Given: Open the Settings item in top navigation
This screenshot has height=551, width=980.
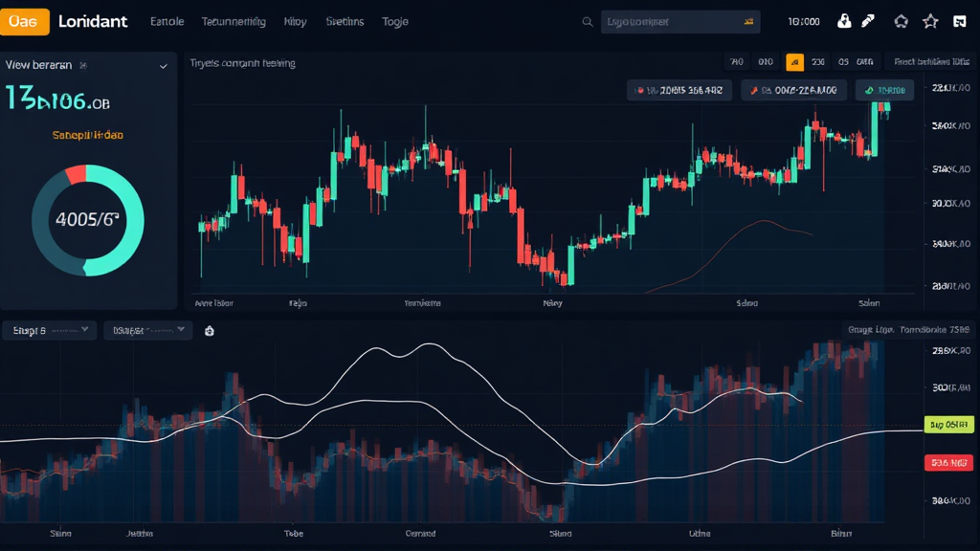Looking at the screenshot, I should [345, 21].
